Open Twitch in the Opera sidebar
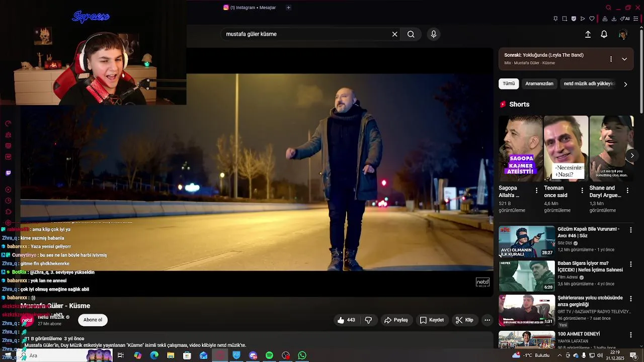The height and width of the screenshot is (362, 644). (x=8, y=173)
